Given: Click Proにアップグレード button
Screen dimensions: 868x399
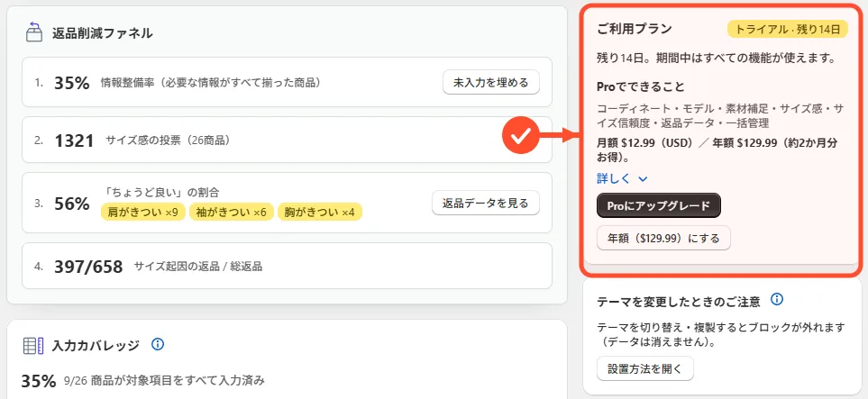Looking at the screenshot, I should point(659,206).
